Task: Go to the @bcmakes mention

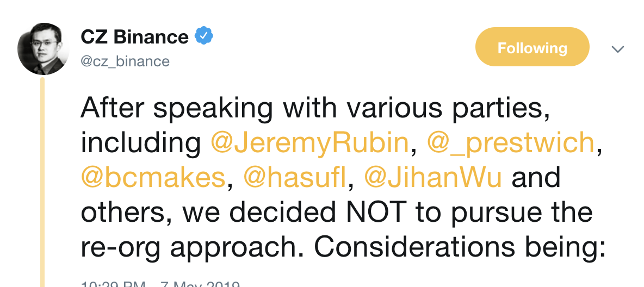Action: click(x=153, y=178)
